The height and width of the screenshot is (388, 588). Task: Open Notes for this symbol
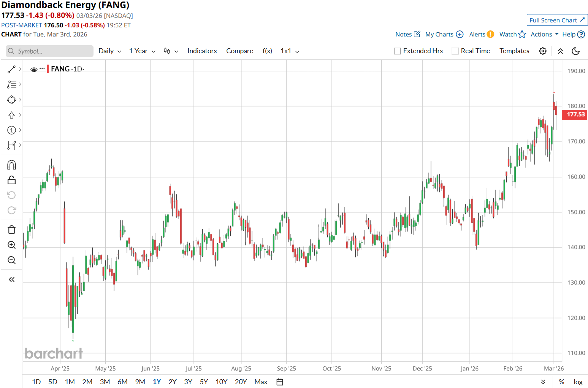tap(408, 34)
